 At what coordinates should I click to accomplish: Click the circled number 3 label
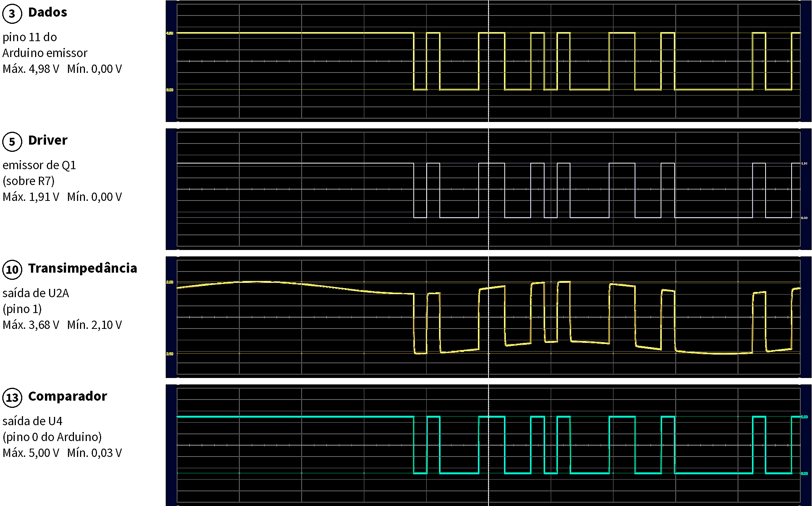pos(12,14)
